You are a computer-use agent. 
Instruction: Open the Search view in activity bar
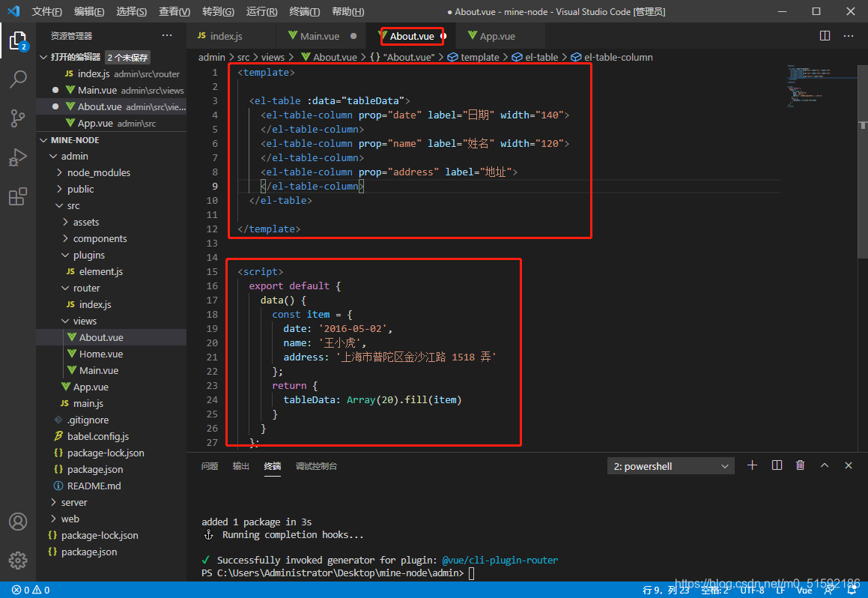pyautogui.click(x=18, y=79)
